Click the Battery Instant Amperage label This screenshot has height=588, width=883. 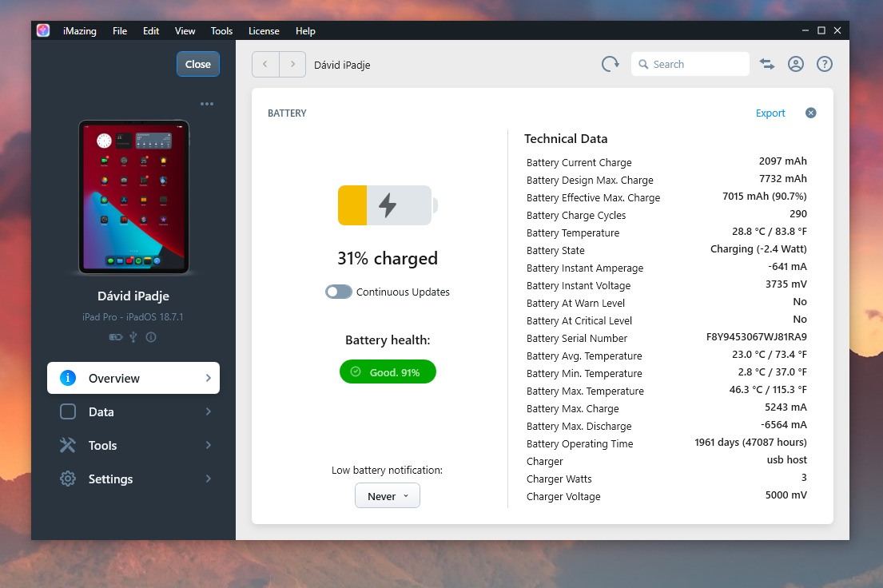pos(584,268)
